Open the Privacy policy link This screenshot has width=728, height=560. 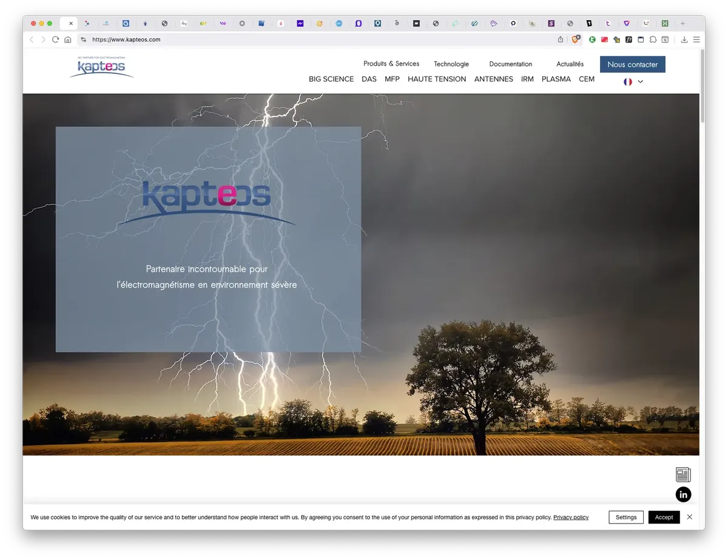[x=571, y=518]
